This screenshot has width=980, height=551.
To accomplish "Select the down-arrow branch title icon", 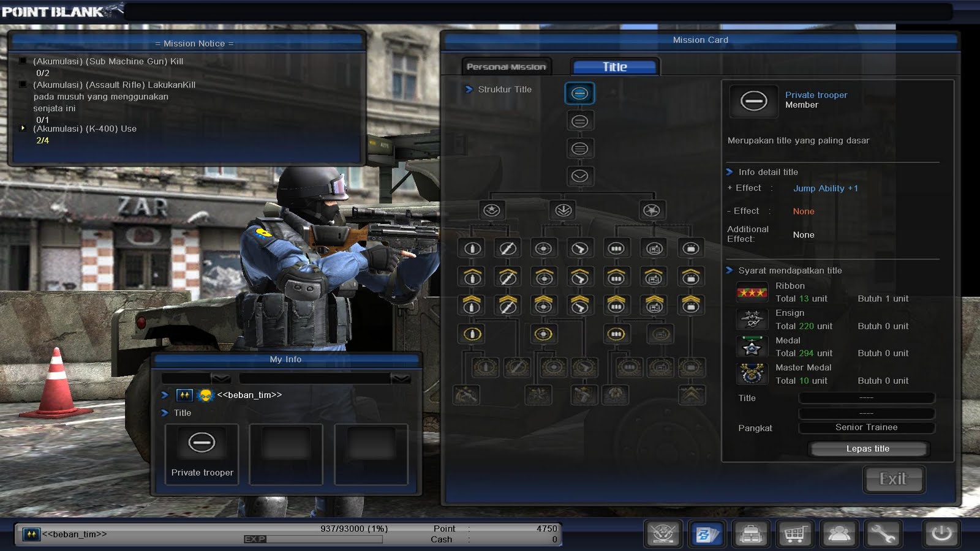I will click(x=563, y=211).
